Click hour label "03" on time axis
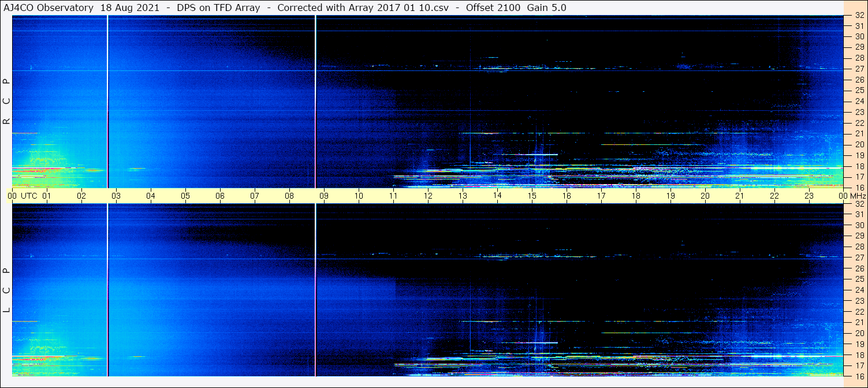 point(116,196)
